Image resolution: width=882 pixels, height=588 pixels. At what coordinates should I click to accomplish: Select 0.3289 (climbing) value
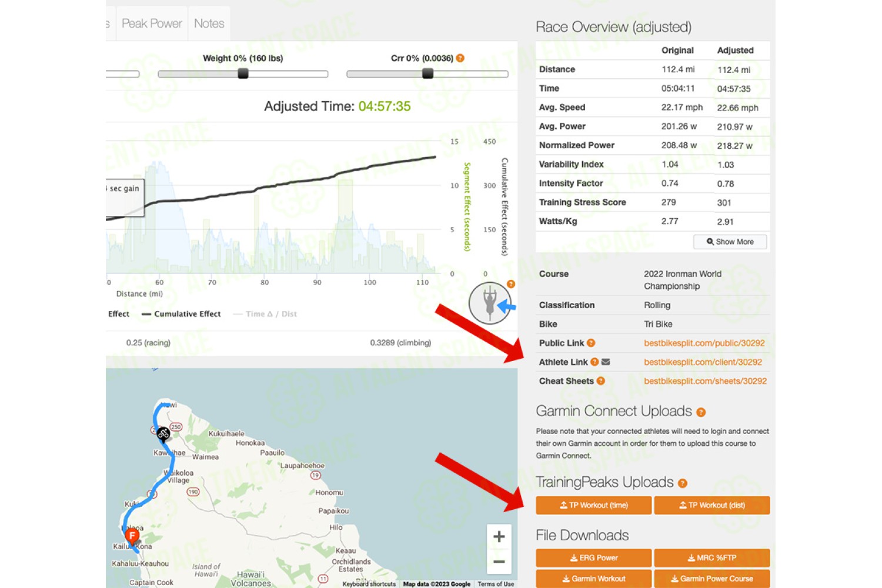pyautogui.click(x=400, y=343)
